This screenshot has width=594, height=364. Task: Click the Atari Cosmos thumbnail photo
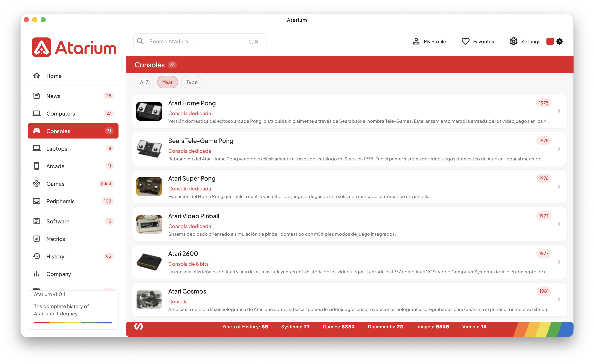tap(149, 299)
